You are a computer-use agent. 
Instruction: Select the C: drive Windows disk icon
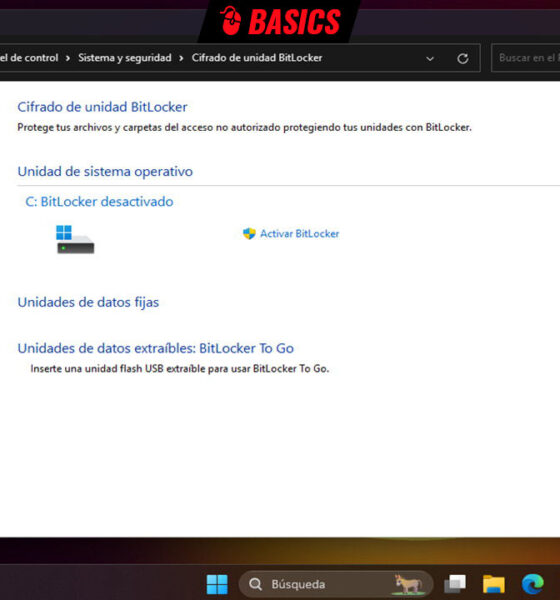(75, 239)
